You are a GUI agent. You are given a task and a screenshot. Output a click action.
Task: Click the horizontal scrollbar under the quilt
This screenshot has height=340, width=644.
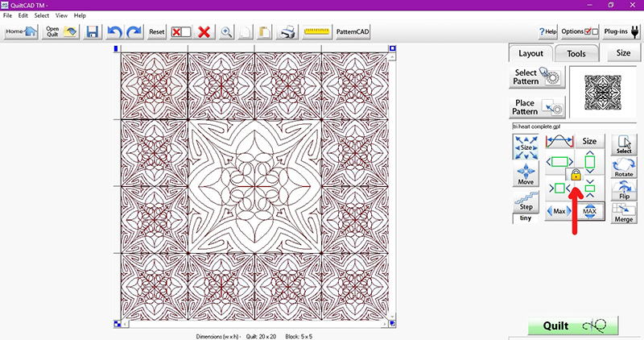254,324
